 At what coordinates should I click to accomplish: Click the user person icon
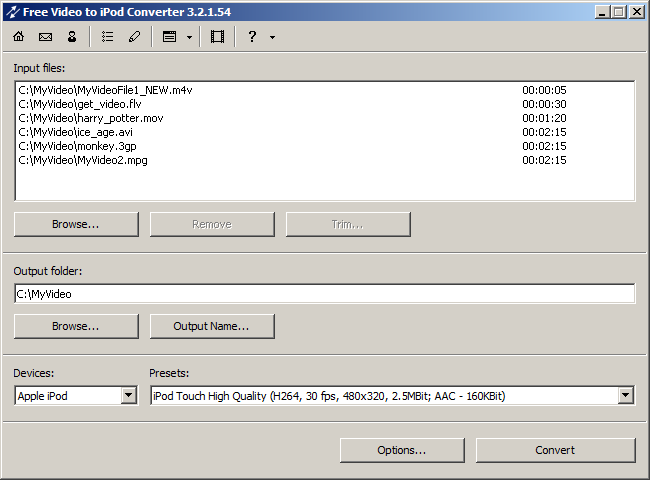coord(72,37)
